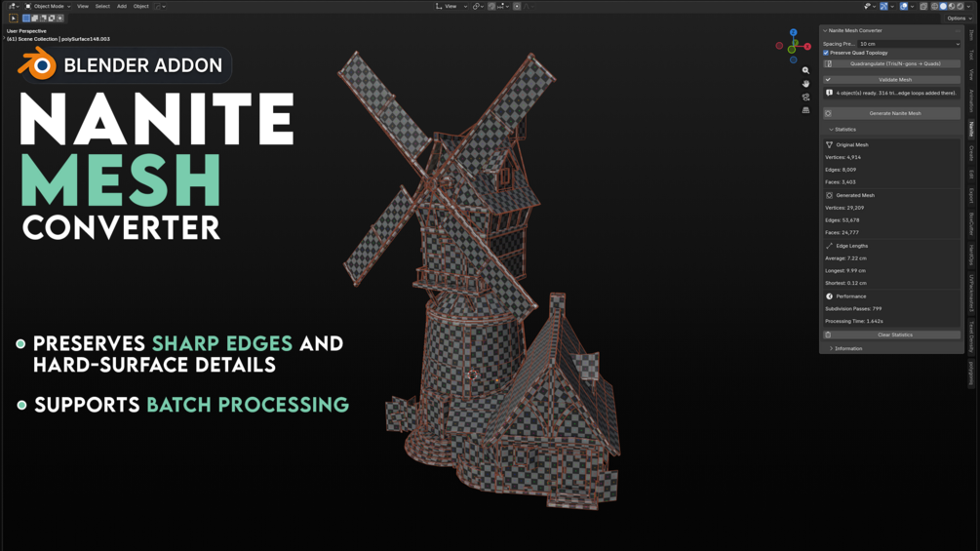This screenshot has height=551, width=980.
Task: Toggle the show gizmo button
Action: point(883,6)
